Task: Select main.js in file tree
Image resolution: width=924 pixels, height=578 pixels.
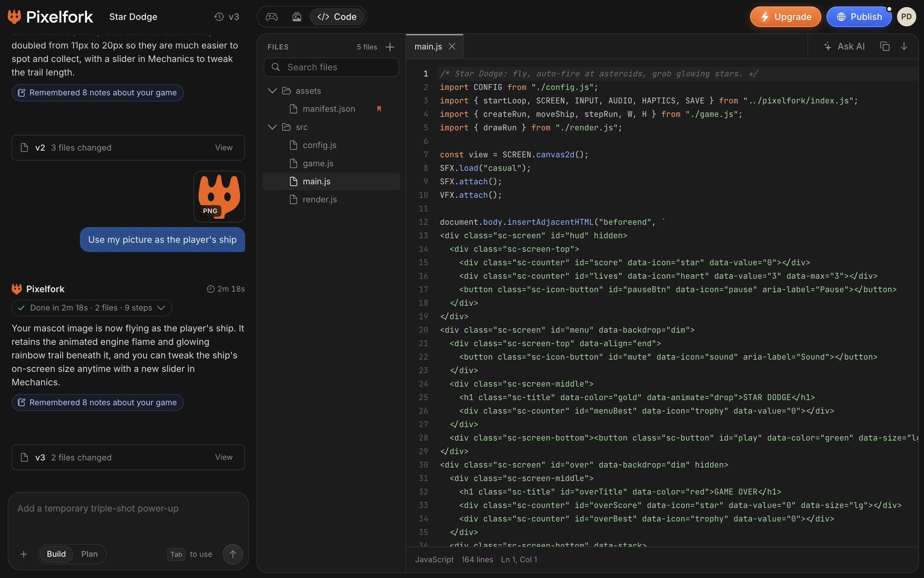Action: point(331,181)
